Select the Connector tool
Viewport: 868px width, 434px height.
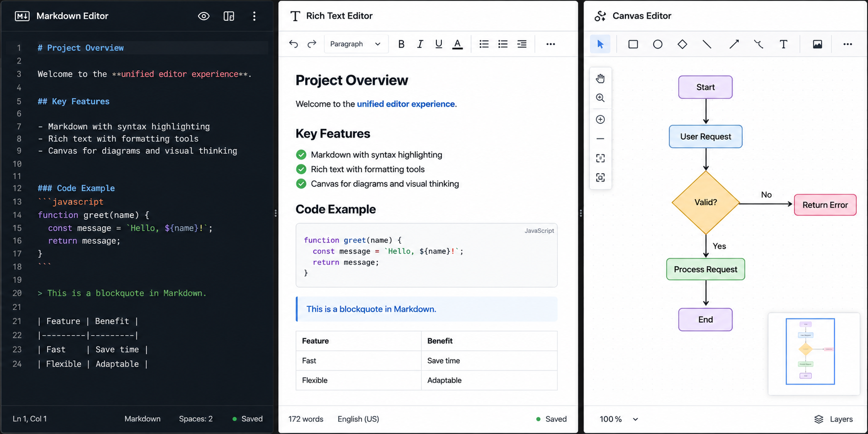[758, 44]
